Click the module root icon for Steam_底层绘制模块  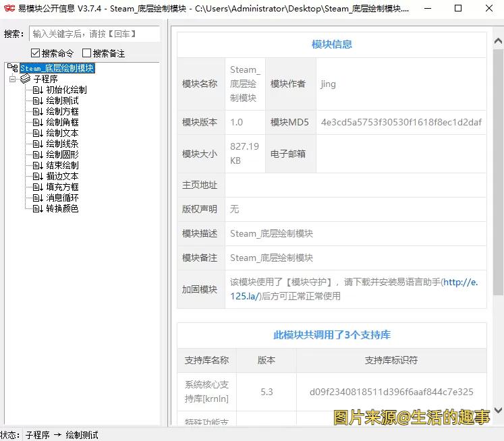pyautogui.click(x=13, y=68)
